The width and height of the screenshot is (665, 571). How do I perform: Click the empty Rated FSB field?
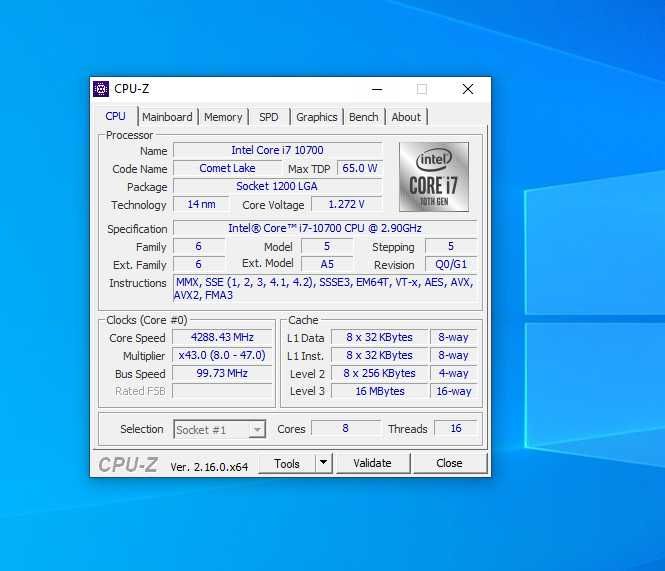222,391
